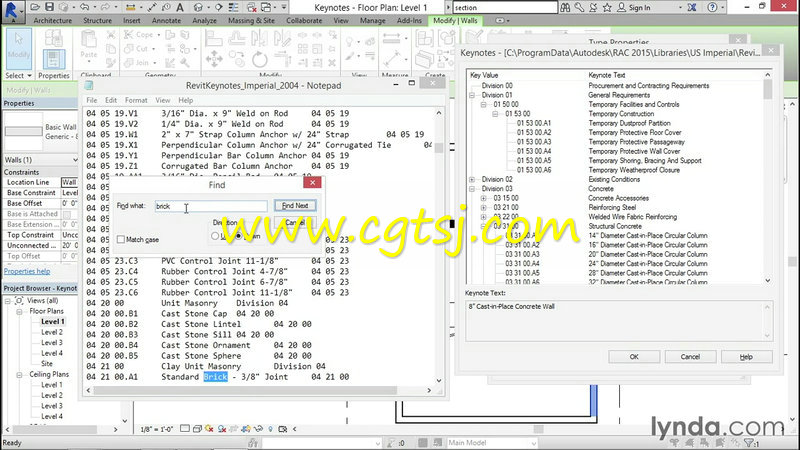Collapse the Division 01 tree node

[x=472, y=95]
